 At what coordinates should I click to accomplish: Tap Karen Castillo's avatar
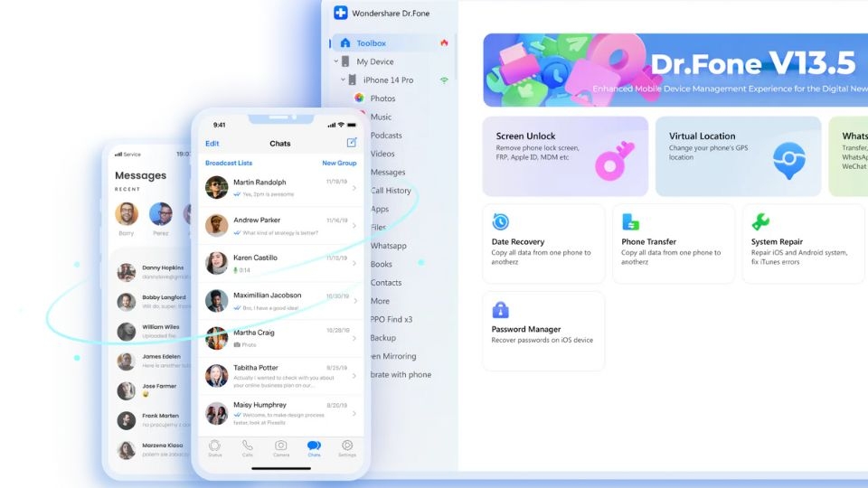click(216, 263)
